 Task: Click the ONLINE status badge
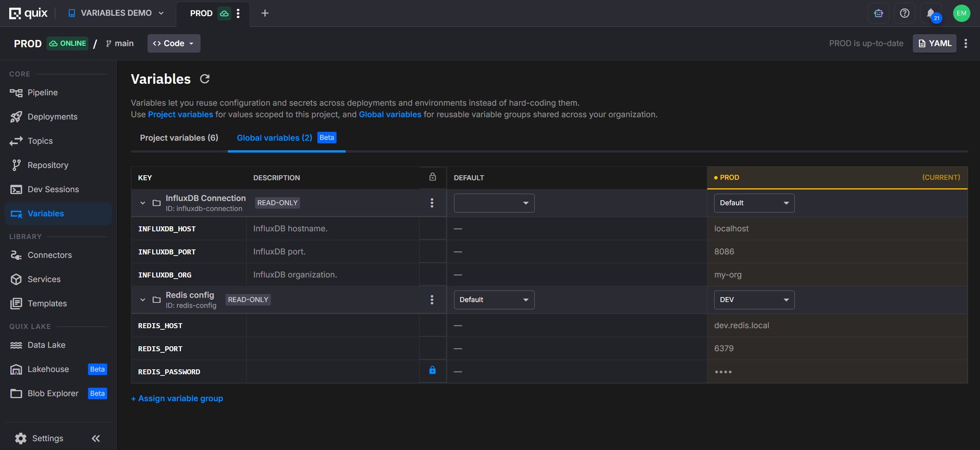pos(68,43)
